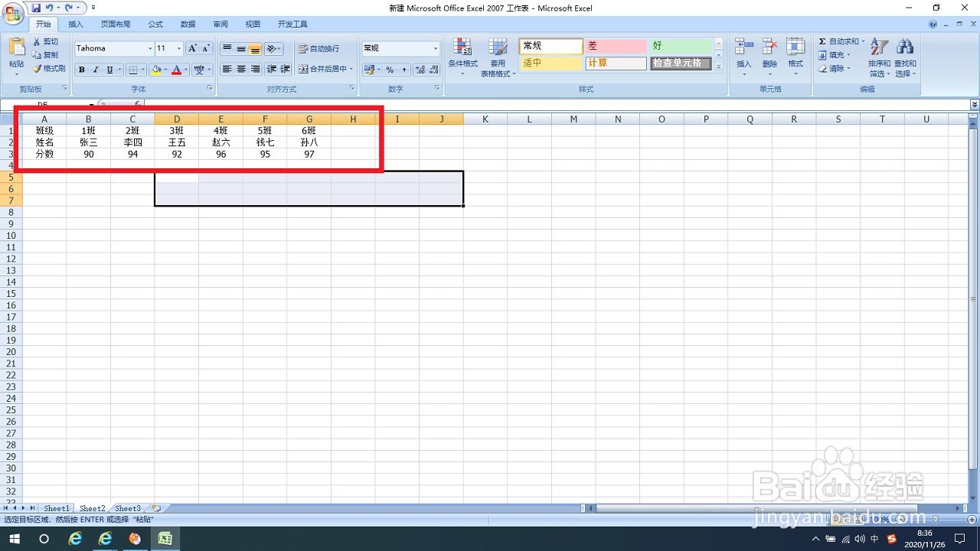
Task: Toggle Bold formatting
Action: tap(82, 70)
